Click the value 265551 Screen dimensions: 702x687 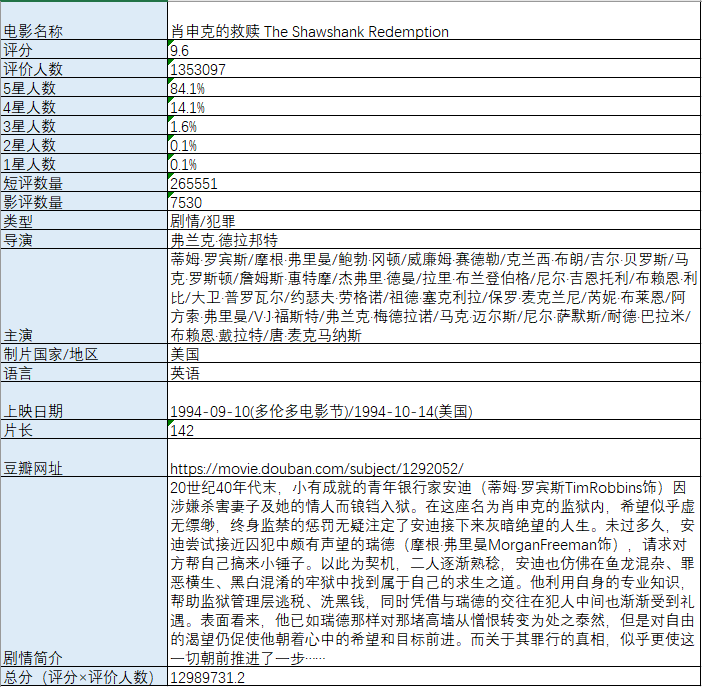(x=194, y=184)
